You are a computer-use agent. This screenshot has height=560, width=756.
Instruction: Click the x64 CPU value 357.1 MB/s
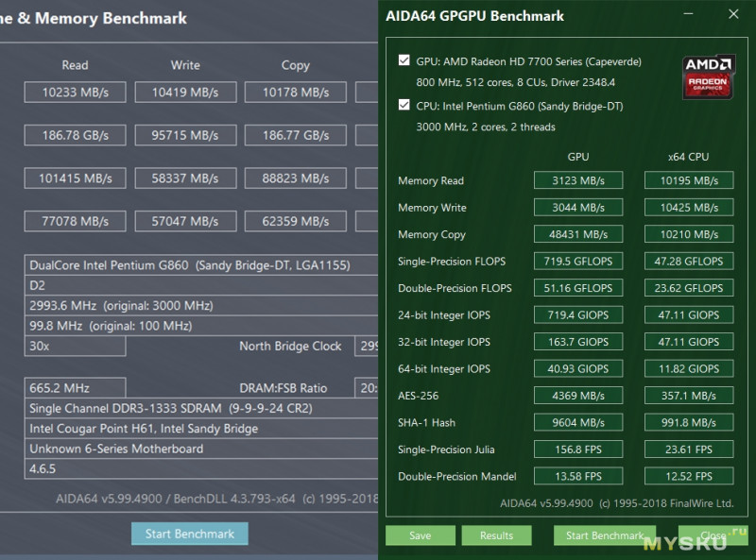pyautogui.click(x=689, y=396)
